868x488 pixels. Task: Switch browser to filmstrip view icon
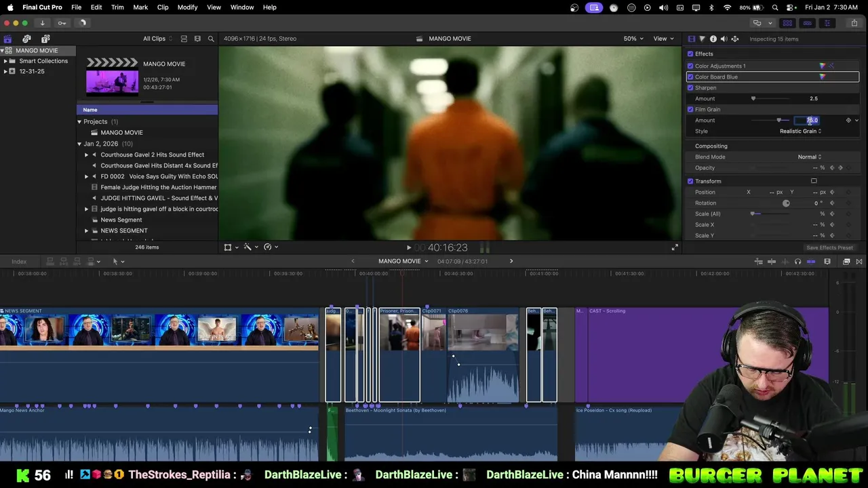pyautogui.click(x=197, y=39)
